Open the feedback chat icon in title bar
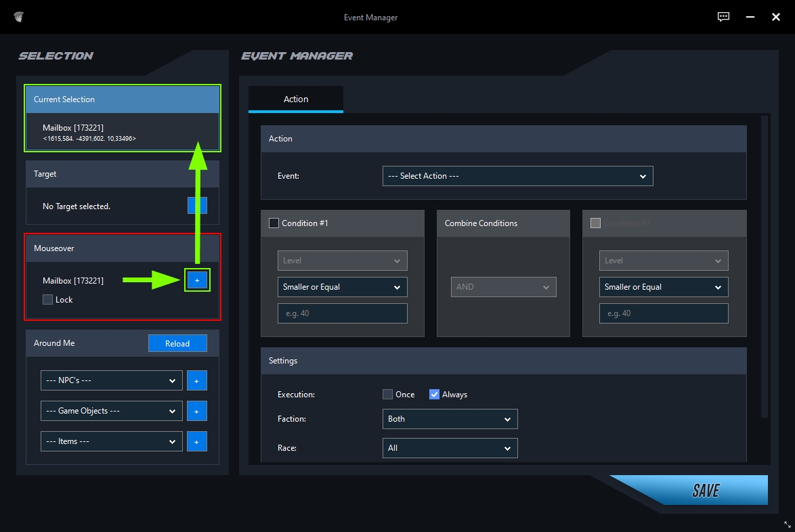The image size is (795, 532). point(724,17)
